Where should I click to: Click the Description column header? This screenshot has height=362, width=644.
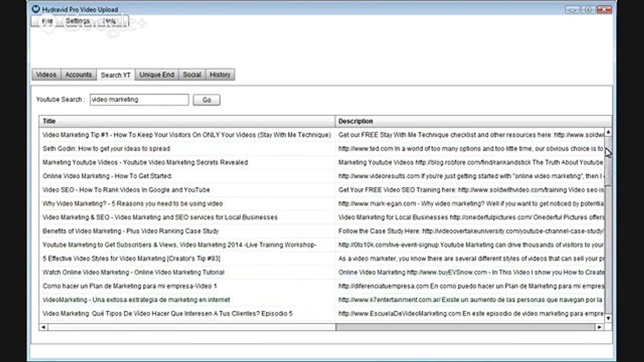[473, 121]
